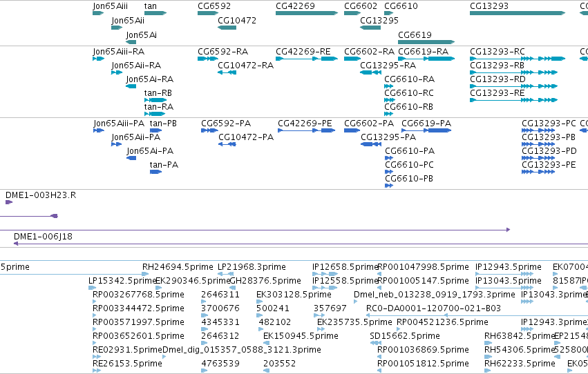Select Dmel_neb_013238_0919_1793.3prime feature
This screenshot has width=588, height=374.
[x=356, y=302]
